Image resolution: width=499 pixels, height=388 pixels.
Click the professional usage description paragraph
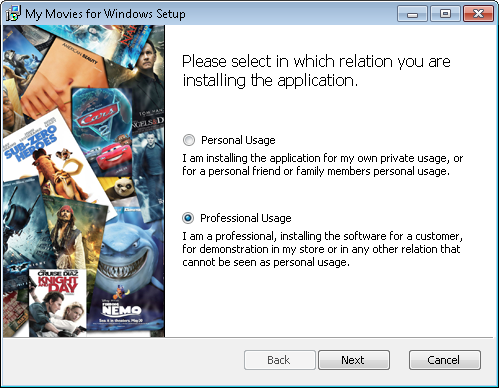[322, 249]
